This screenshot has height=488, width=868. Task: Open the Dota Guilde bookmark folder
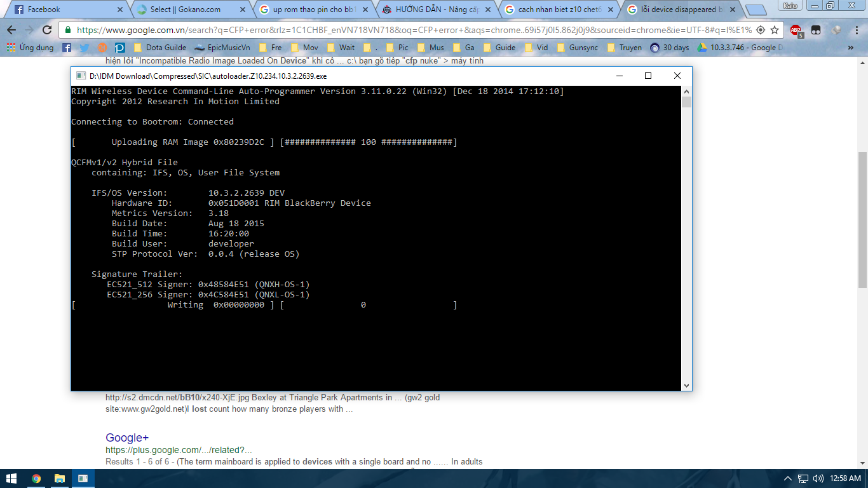(x=160, y=48)
